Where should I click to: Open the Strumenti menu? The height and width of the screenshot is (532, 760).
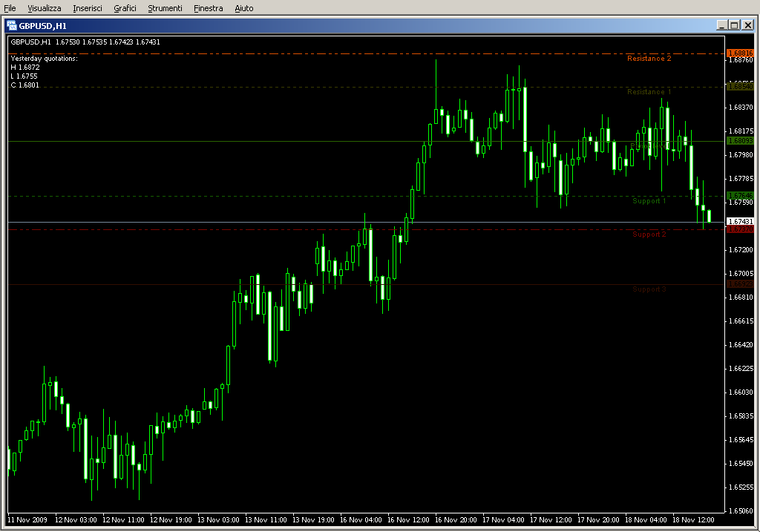point(165,8)
